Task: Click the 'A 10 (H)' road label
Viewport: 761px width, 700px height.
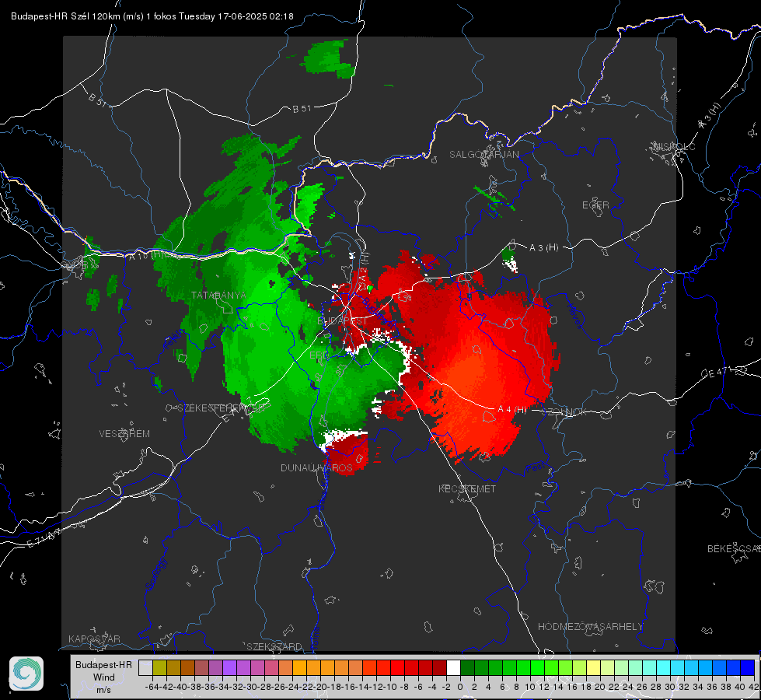Action: [x=147, y=254]
